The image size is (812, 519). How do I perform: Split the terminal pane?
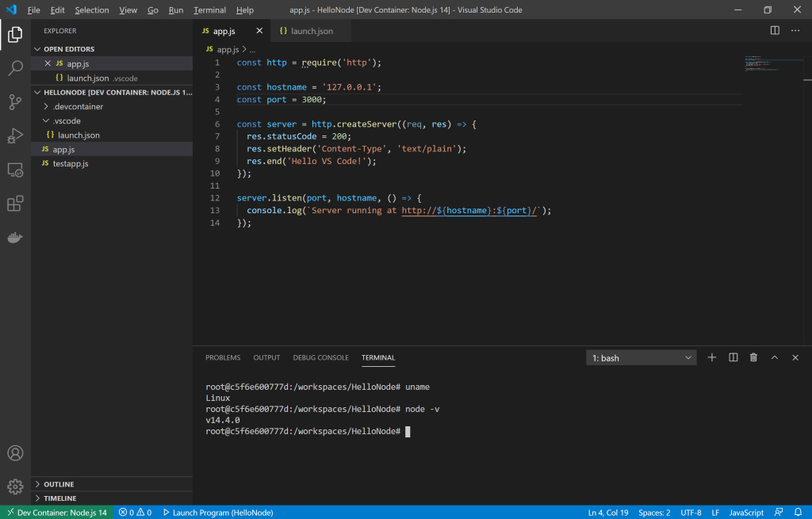click(x=733, y=357)
